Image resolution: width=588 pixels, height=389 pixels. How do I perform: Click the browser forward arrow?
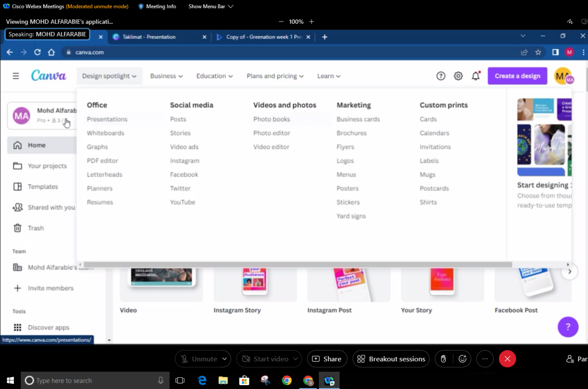(24, 52)
